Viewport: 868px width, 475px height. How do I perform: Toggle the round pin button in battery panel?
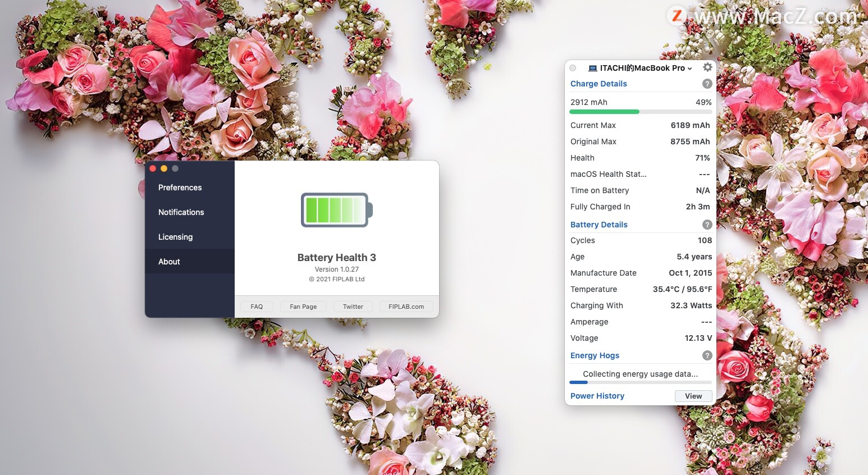pyautogui.click(x=573, y=68)
